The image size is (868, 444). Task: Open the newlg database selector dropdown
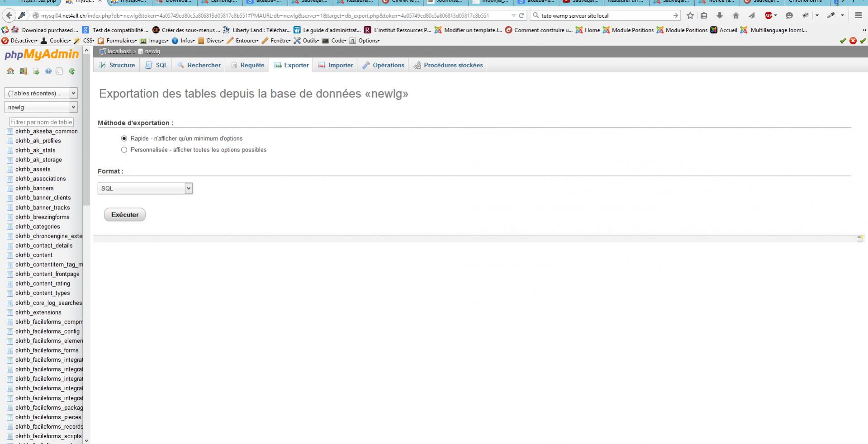pyautogui.click(x=41, y=107)
